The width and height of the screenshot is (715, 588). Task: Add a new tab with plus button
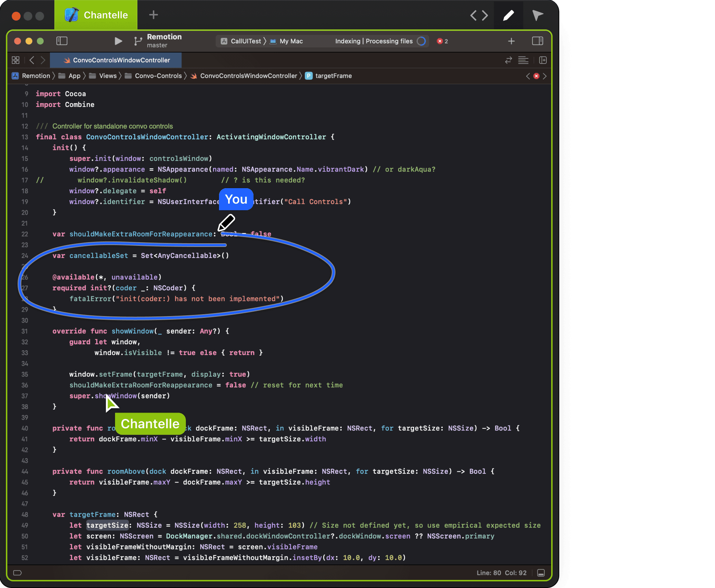coord(153,15)
